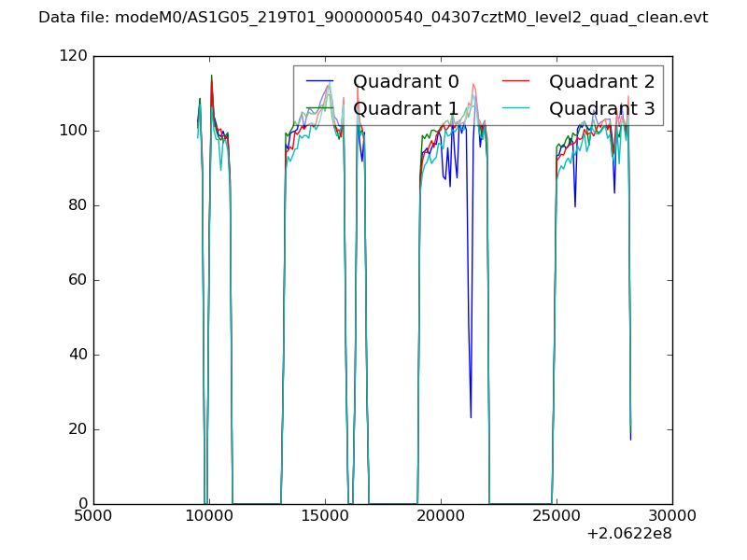Select the green line swatch in legend
This screenshot has width=747, height=560.
tap(319, 108)
